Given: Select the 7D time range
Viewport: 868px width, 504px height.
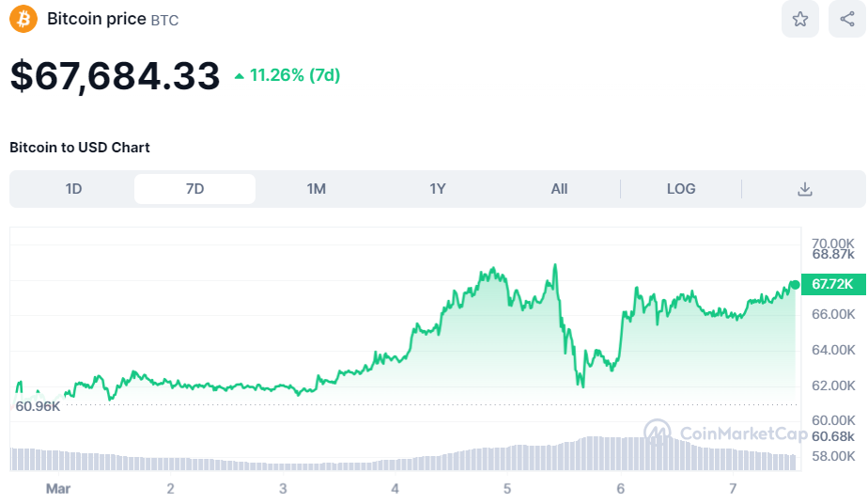Looking at the screenshot, I should (x=194, y=189).
